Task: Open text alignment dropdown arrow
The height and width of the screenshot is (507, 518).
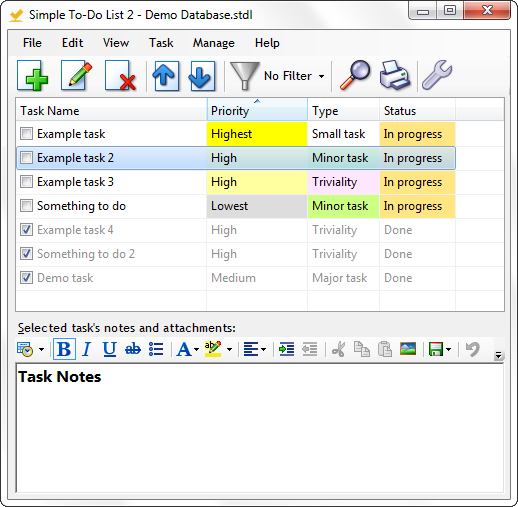Action: coord(263,350)
